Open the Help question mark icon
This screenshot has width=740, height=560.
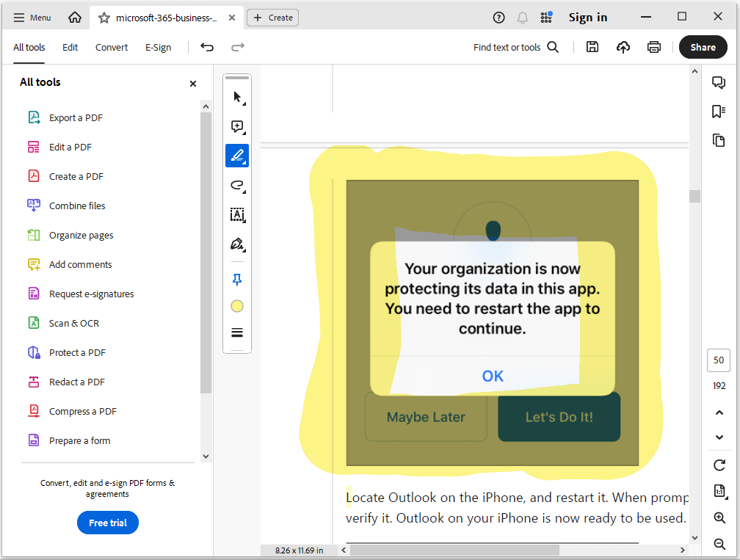point(498,18)
